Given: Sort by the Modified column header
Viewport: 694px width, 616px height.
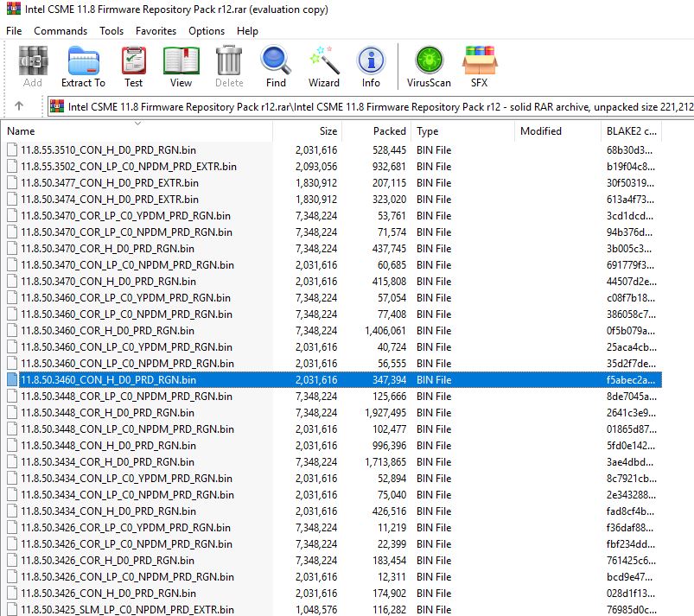Looking at the screenshot, I should point(557,131).
